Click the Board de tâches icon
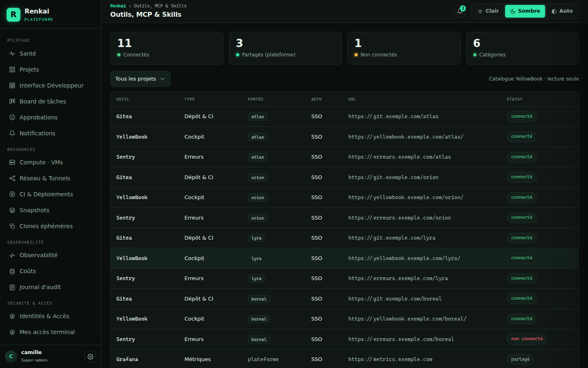This screenshot has height=368, width=588. point(12,101)
